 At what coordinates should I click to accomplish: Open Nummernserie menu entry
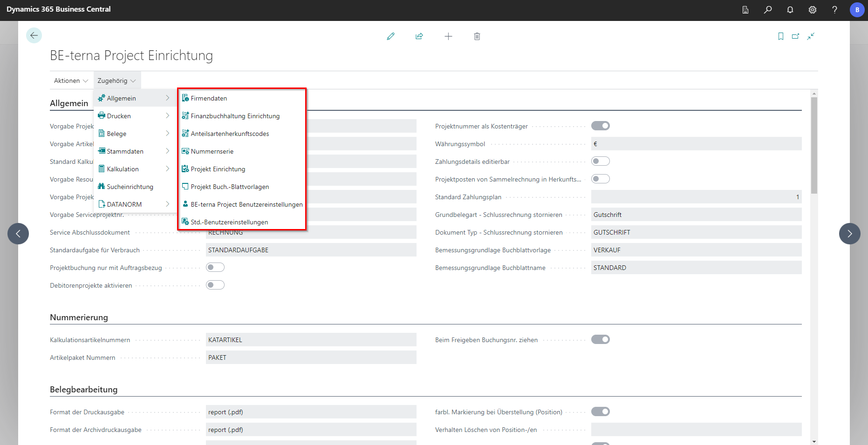click(212, 151)
